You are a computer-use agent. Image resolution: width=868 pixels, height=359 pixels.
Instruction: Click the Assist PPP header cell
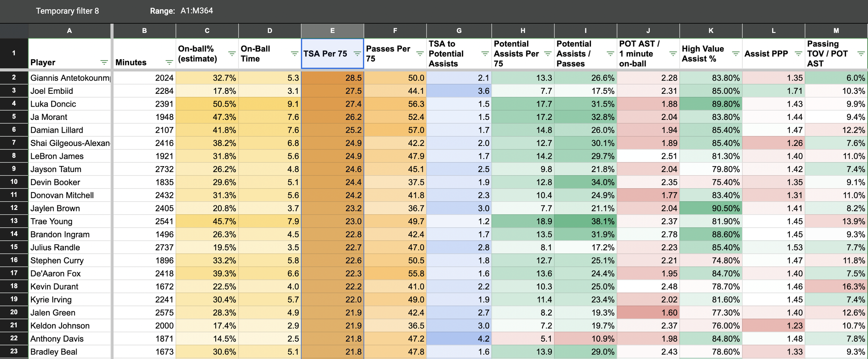(774, 54)
